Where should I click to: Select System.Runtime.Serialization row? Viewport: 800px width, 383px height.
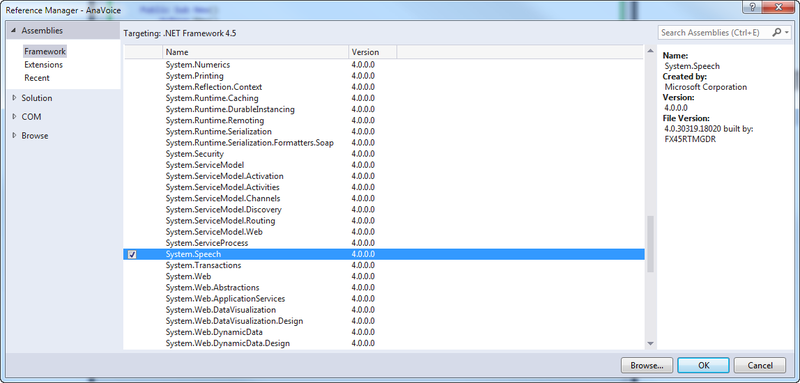[384, 132]
